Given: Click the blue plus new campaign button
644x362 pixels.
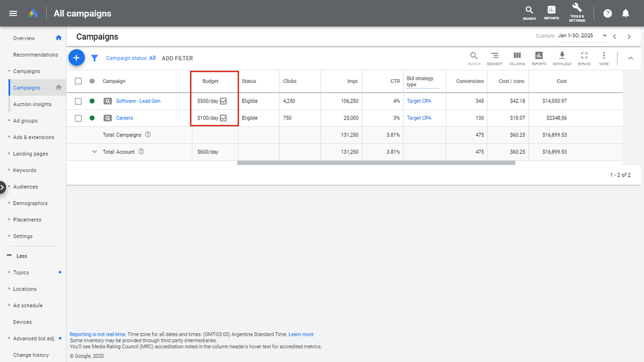Looking at the screenshot, I should (x=76, y=58).
